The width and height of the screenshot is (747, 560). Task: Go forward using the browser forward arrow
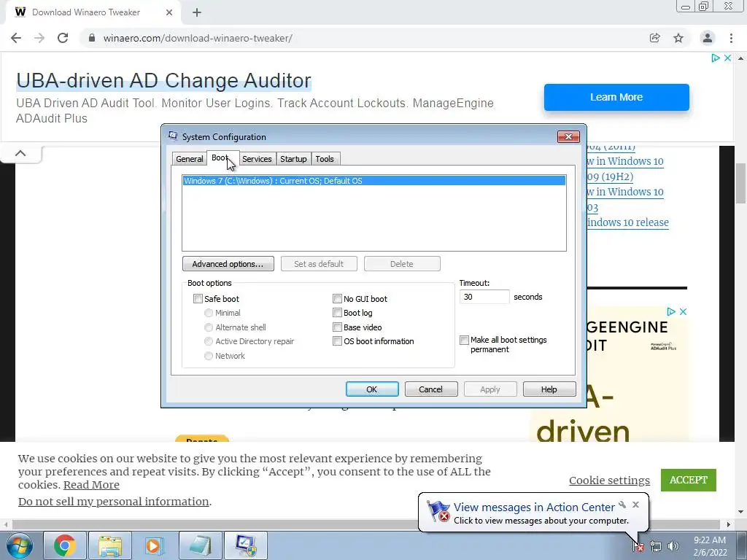pos(39,38)
